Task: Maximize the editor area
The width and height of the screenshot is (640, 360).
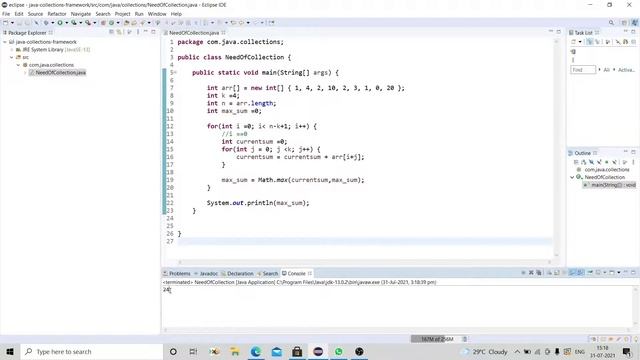Action: [x=558, y=31]
